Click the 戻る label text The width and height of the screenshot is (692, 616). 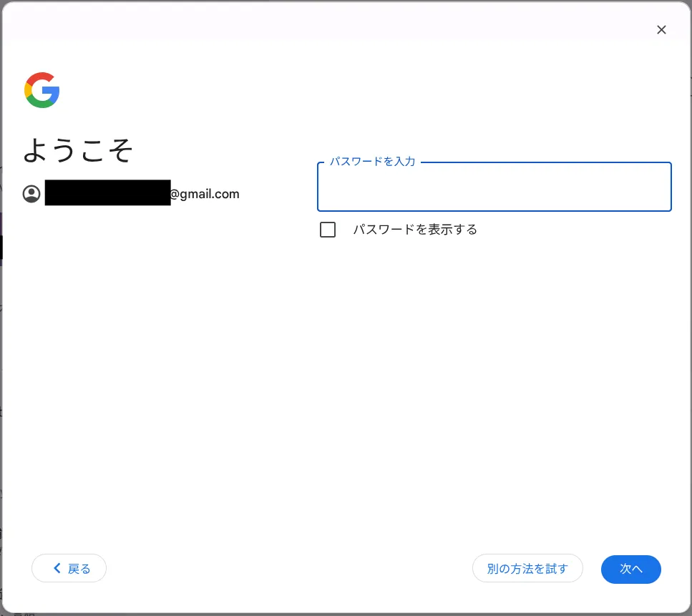pos(79,569)
